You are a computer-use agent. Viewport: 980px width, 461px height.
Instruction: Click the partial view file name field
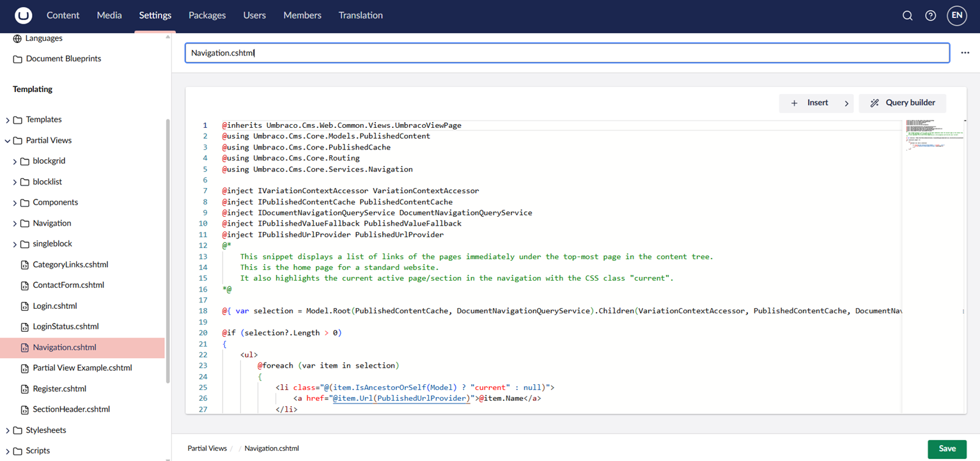pos(566,53)
